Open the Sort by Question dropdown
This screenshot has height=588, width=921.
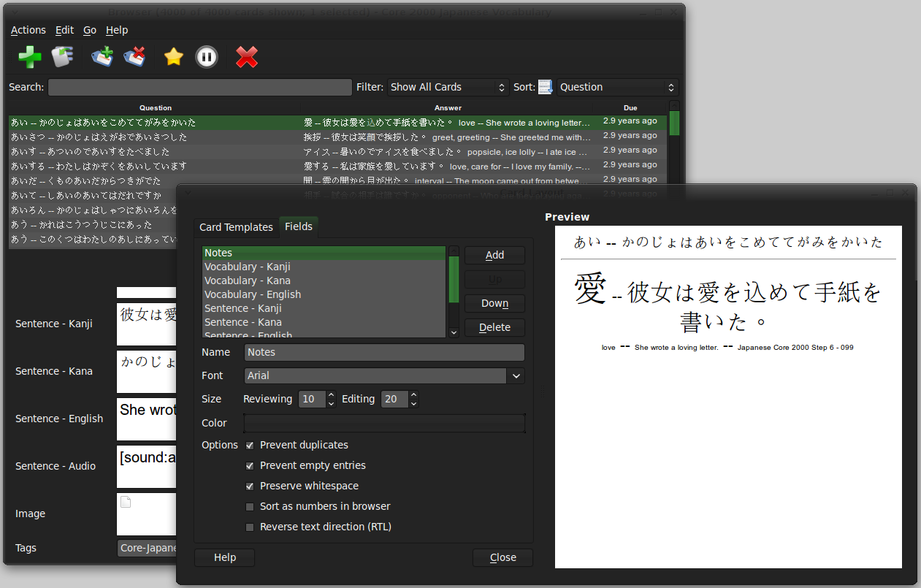617,87
